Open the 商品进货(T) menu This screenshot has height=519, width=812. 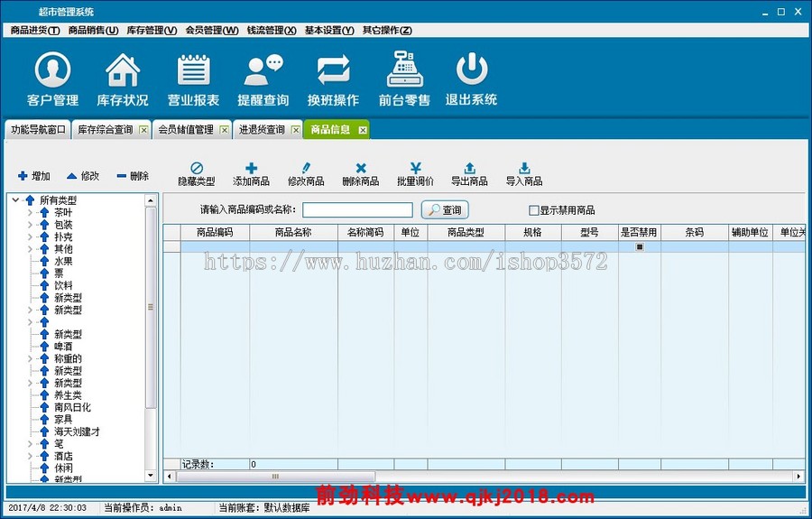(34, 31)
